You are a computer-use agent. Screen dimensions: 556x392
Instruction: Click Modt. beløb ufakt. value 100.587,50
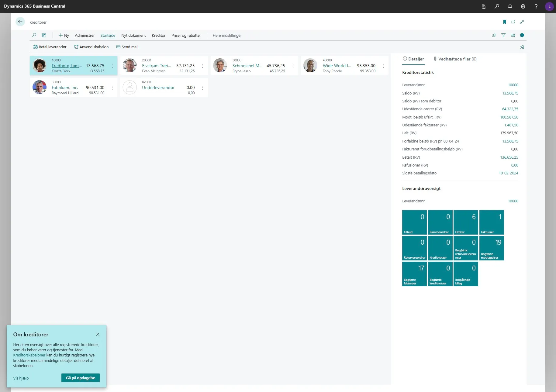point(509,117)
